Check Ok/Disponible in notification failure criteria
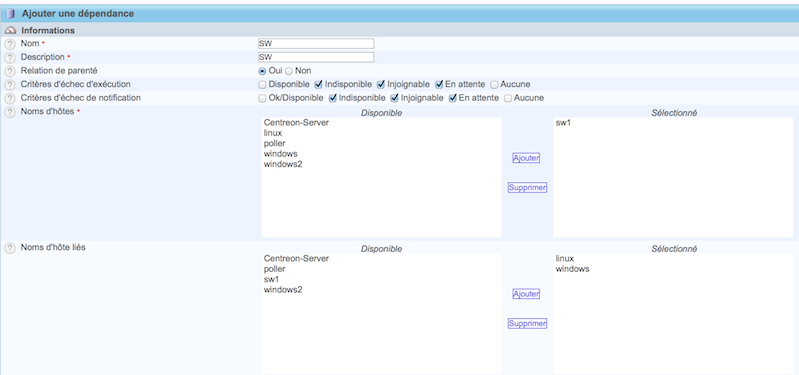 pyautogui.click(x=262, y=98)
